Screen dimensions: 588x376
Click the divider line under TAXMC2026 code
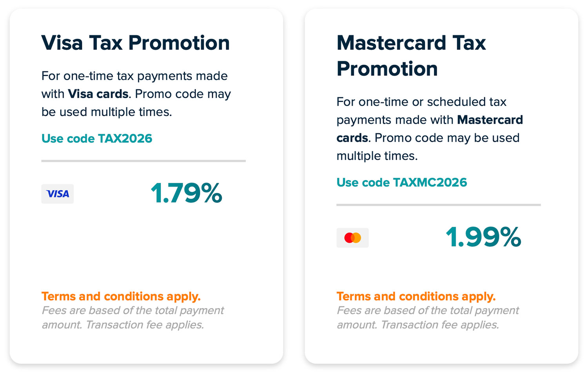click(x=438, y=205)
